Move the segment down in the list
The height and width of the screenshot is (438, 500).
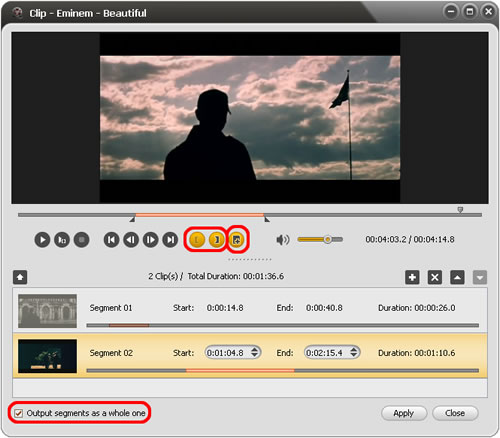(x=480, y=277)
